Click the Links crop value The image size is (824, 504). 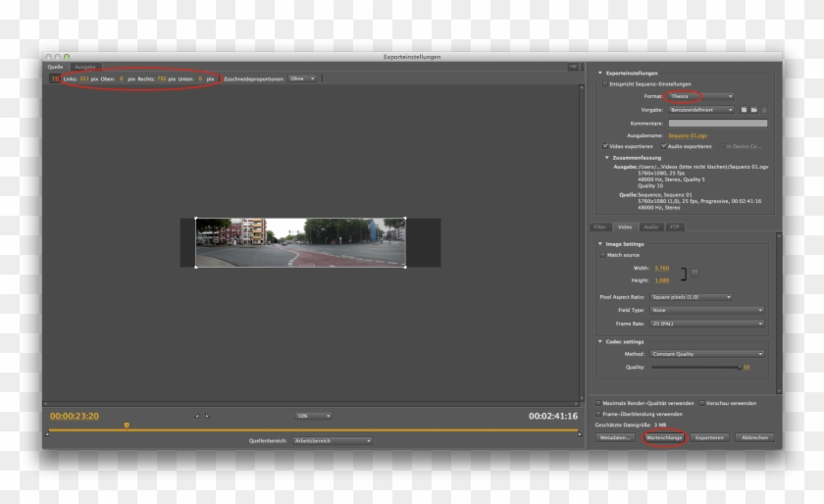pyautogui.click(x=84, y=78)
